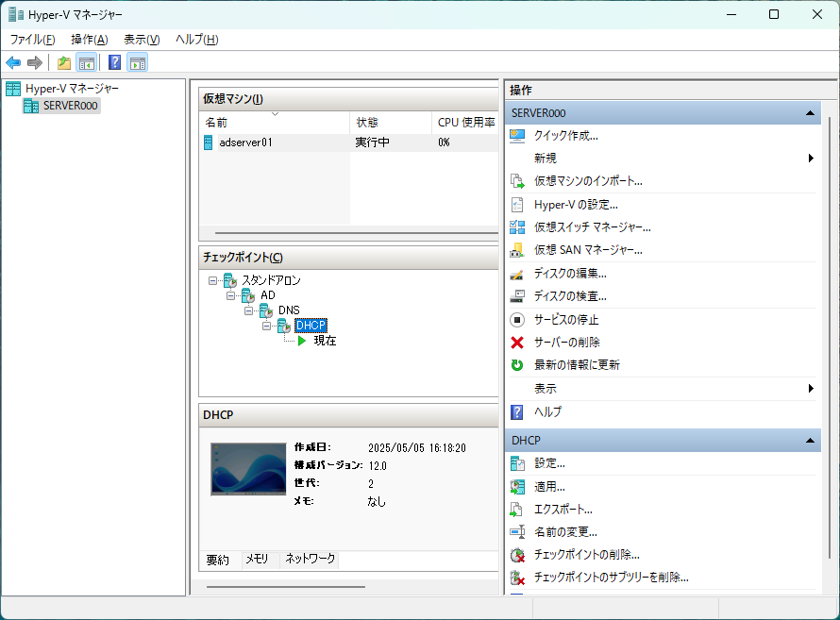
Task: Click the virtual machines list horizontal scrollbar
Action: coord(356,233)
